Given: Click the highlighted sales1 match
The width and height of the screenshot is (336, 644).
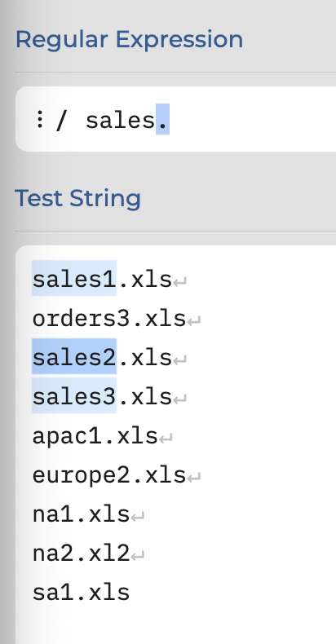Looking at the screenshot, I should point(74,278).
